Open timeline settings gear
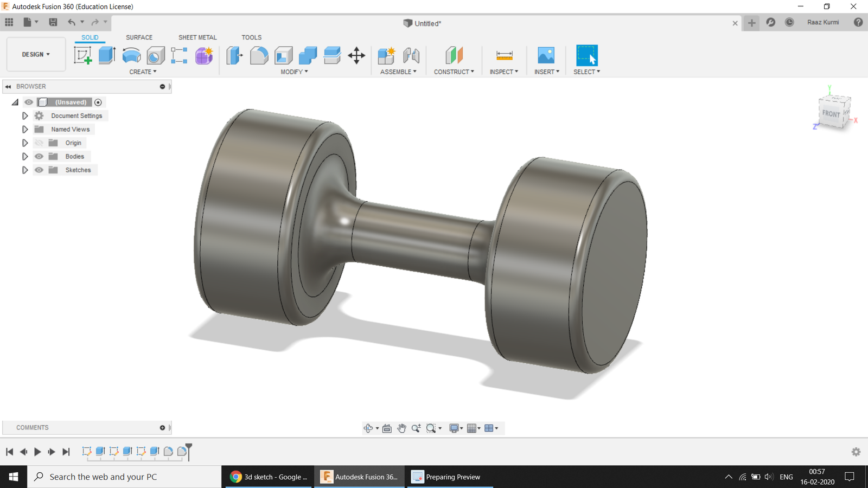Viewport: 868px width, 488px height. (856, 452)
